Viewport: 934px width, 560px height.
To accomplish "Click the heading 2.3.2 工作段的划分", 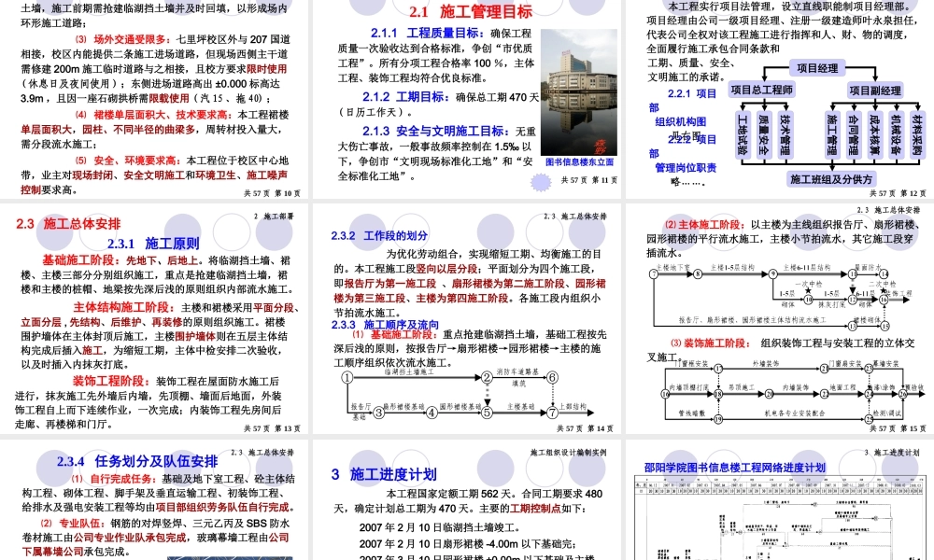I will click(379, 235).
